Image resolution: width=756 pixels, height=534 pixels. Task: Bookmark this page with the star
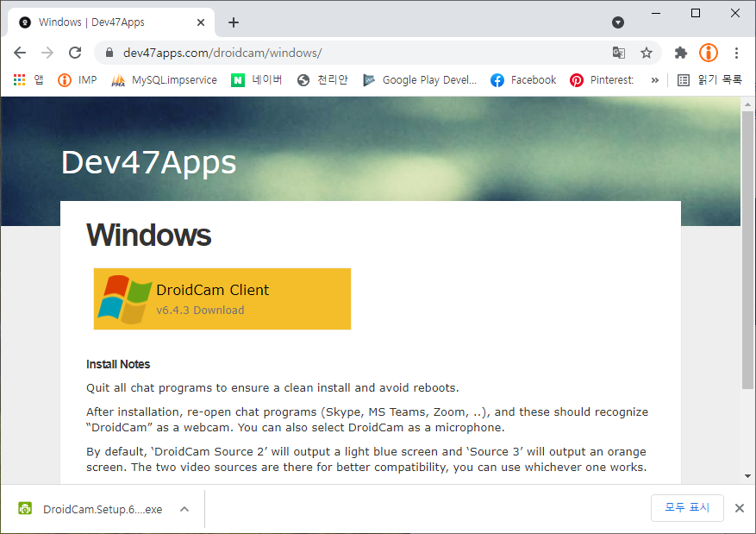click(646, 53)
